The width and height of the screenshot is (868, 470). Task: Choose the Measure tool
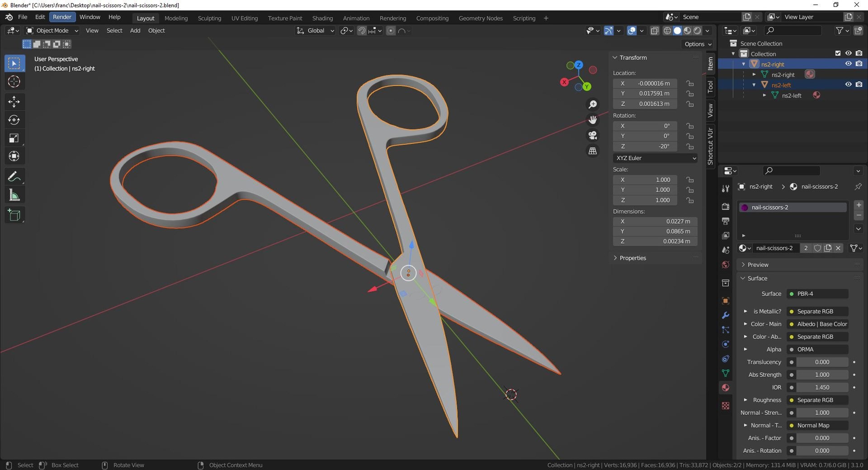14,195
